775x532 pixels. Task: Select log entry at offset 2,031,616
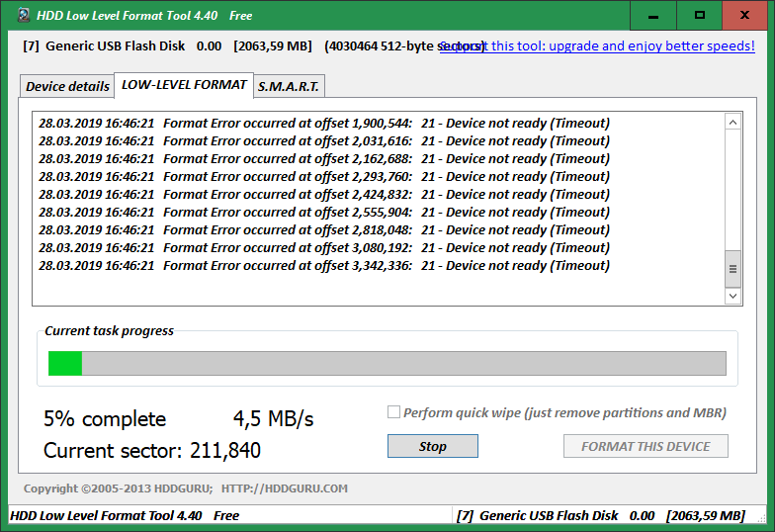tap(324, 140)
